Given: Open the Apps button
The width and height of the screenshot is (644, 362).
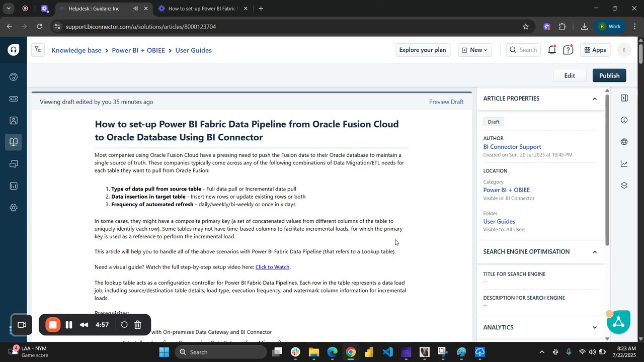Looking at the screenshot, I should click(x=595, y=50).
